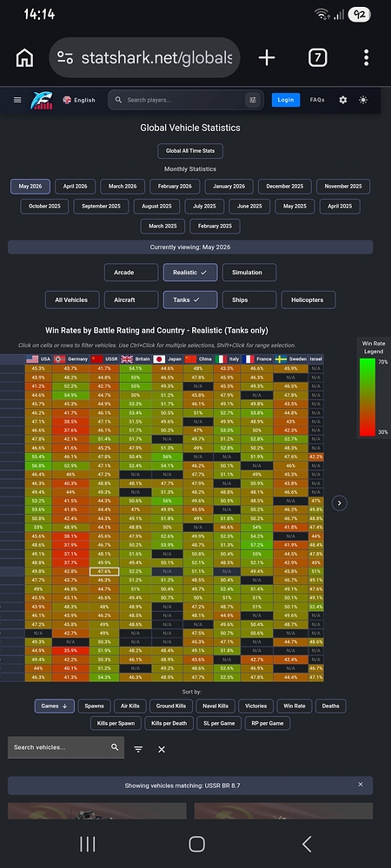Click the Italy flag column header
391x868 pixels.
click(227, 359)
